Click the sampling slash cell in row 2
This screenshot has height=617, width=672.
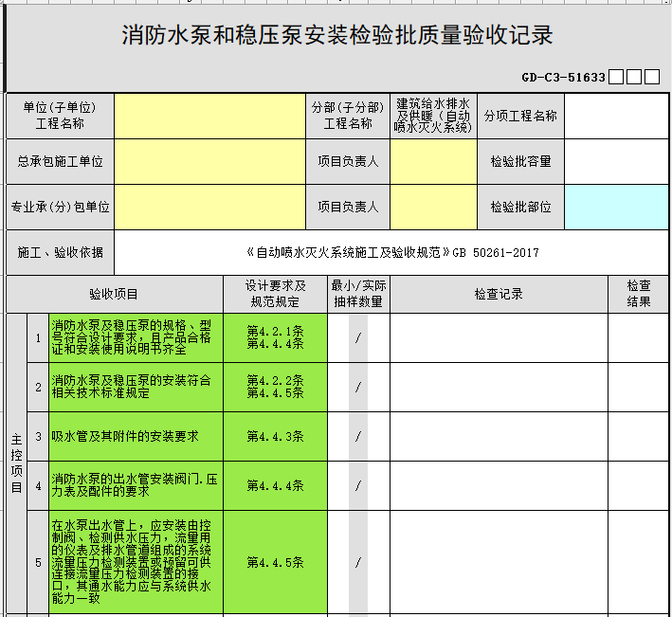pyautogui.click(x=358, y=387)
